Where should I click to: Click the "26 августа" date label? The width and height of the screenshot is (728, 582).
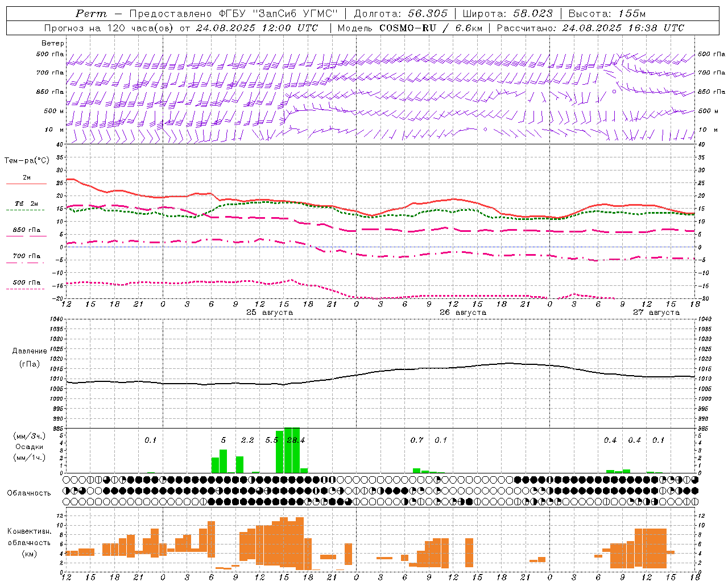pyautogui.click(x=463, y=313)
